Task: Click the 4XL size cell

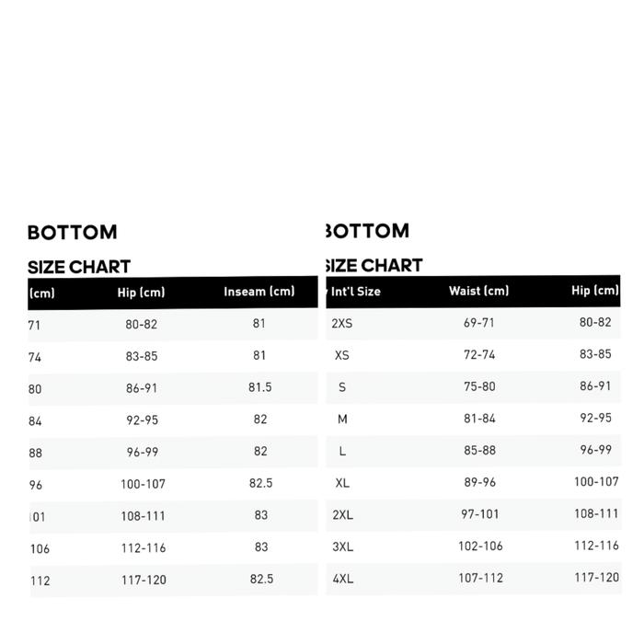Action: (x=342, y=579)
